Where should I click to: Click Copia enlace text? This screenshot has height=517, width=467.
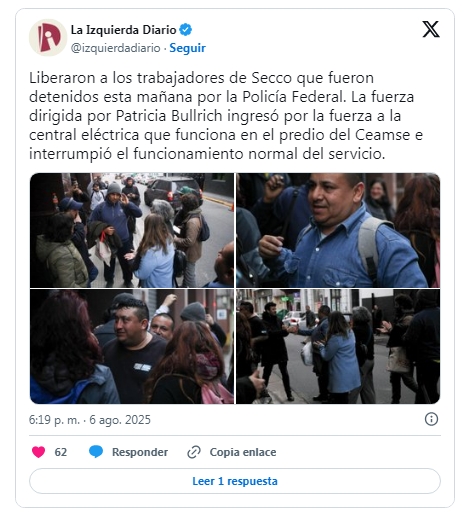coord(243,452)
